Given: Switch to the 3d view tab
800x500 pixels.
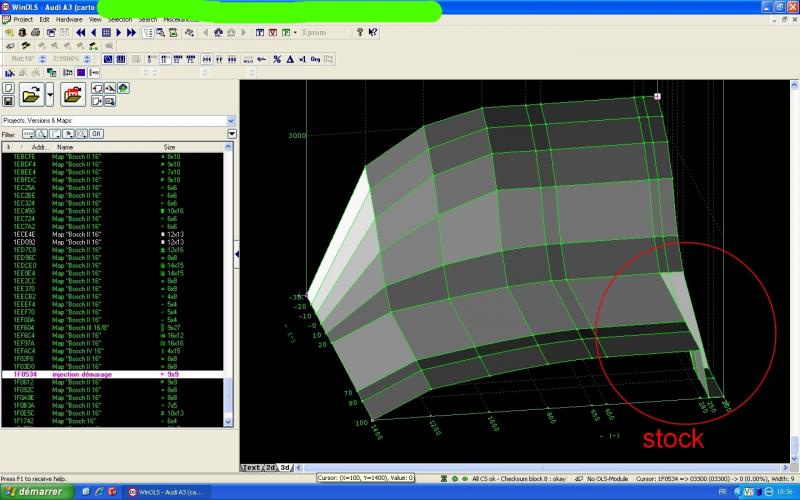Looking at the screenshot, I should [285, 467].
